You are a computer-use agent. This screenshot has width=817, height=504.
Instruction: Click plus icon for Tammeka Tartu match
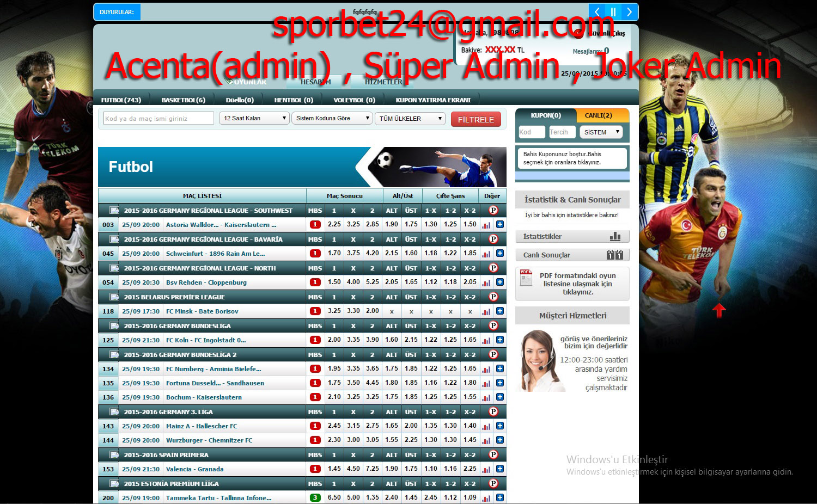(x=500, y=497)
